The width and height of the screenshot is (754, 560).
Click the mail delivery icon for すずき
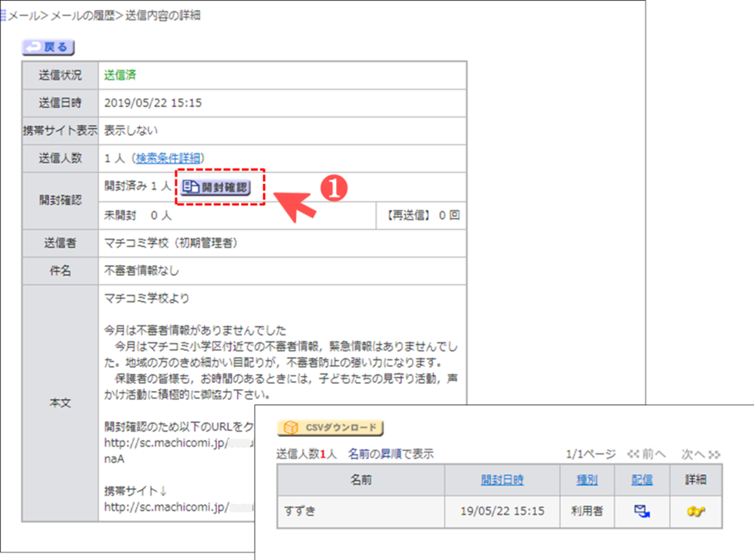click(642, 511)
